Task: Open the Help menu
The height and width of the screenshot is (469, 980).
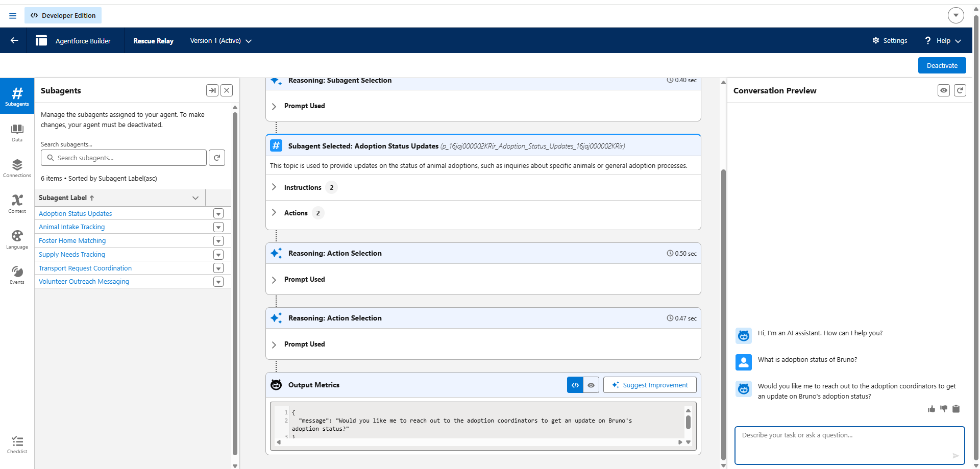Action: (943, 41)
